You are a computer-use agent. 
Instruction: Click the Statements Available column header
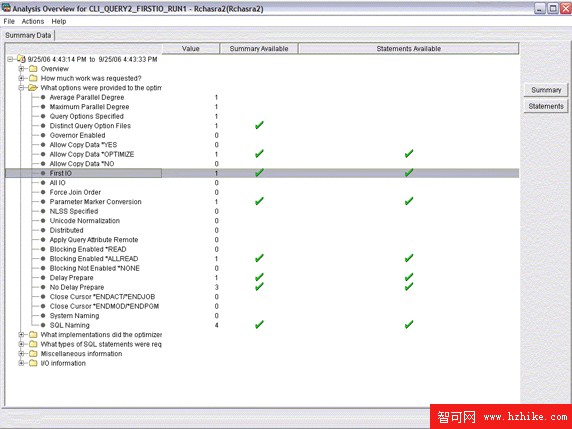pos(409,49)
